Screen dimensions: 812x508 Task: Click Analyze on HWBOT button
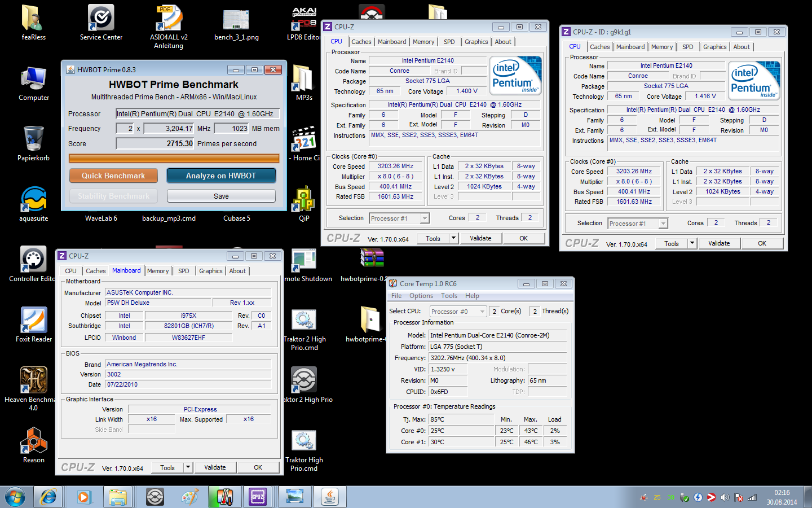point(221,176)
